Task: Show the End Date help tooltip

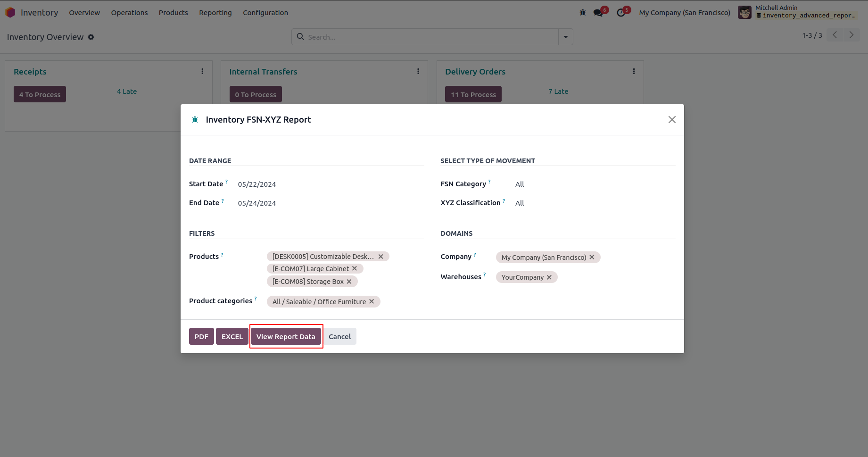Action: pos(223,200)
